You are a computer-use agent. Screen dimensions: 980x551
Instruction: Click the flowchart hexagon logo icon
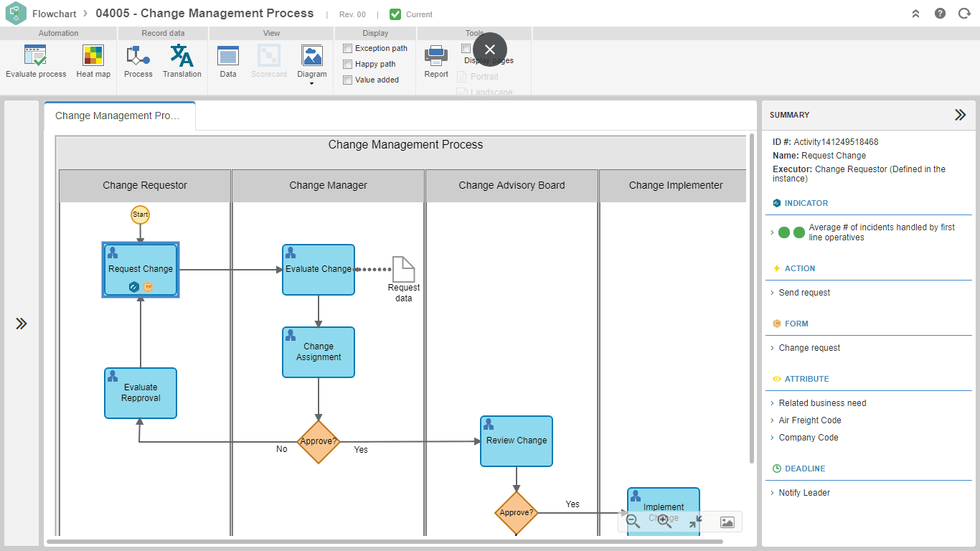point(16,14)
